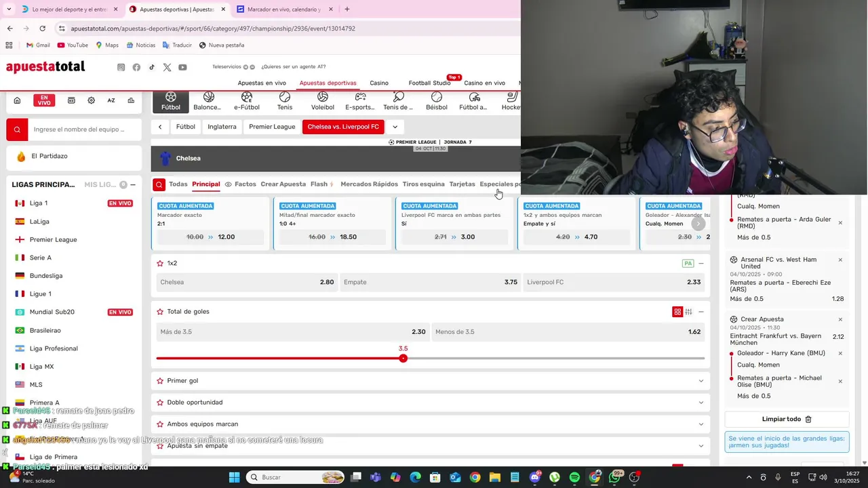The image size is (868, 488).
Task: Expand the Primer gol market
Action: point(701,381)
